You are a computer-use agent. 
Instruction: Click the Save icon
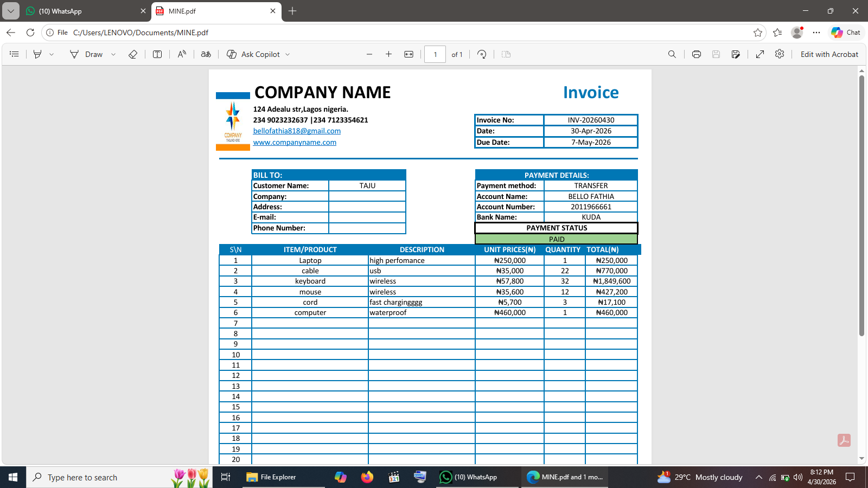tap(716, 54)
